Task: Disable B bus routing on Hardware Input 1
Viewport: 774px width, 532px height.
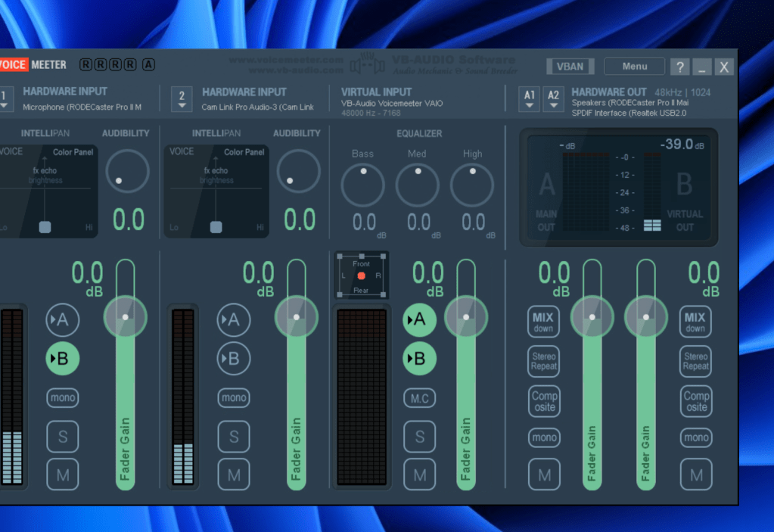Action: [63, 358]
